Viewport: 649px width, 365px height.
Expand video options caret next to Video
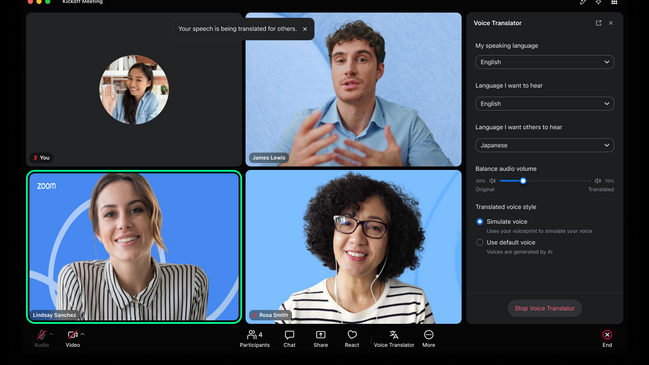point(82,334)
